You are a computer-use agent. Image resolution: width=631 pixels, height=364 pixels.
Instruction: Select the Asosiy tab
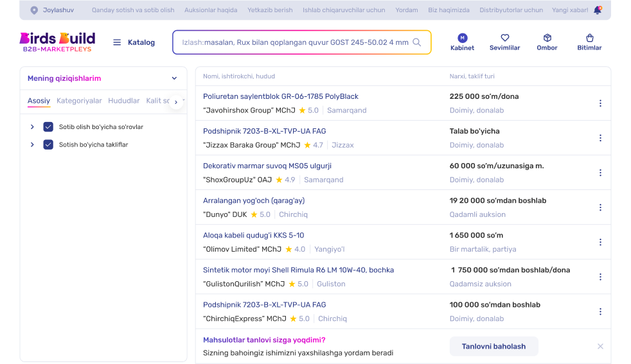39,101
